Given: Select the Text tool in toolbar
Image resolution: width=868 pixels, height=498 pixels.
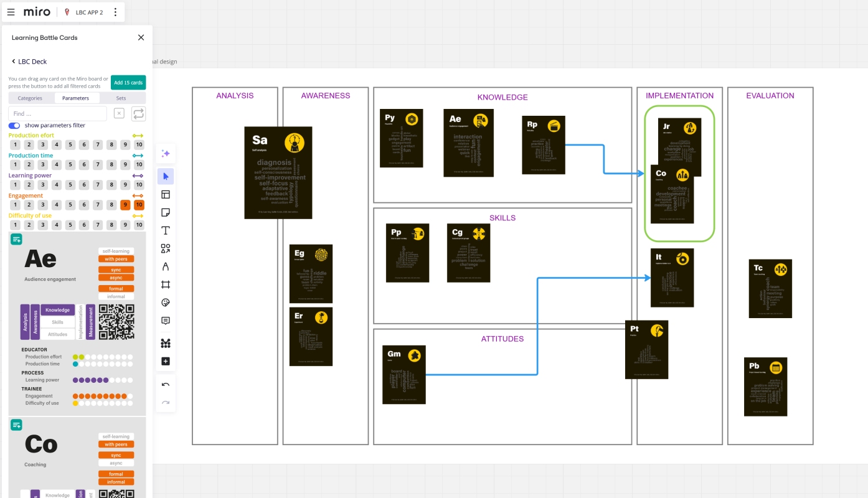Looking at the screenshot, I should tap(166, 231).
